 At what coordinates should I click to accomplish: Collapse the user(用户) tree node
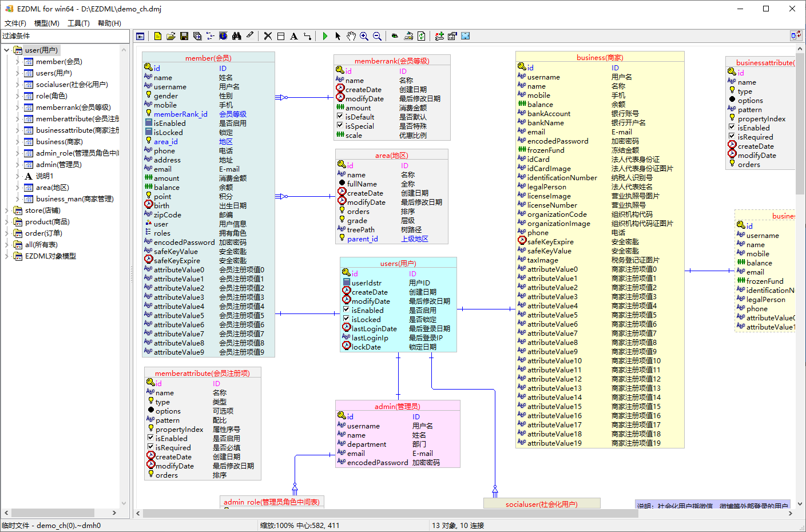point(7,50)
